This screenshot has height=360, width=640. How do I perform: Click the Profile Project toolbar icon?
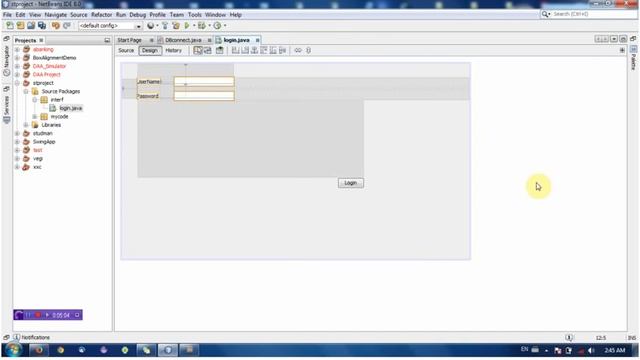(x=217, y=25)
